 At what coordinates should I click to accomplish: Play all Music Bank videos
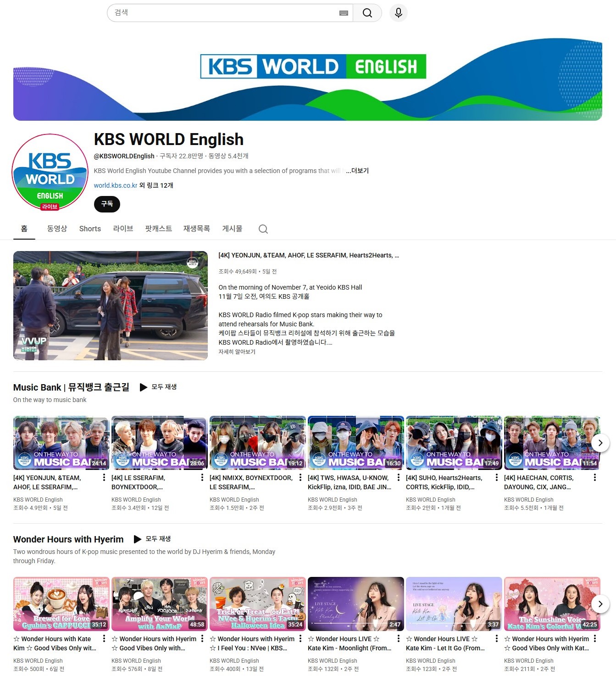(158, 387)
